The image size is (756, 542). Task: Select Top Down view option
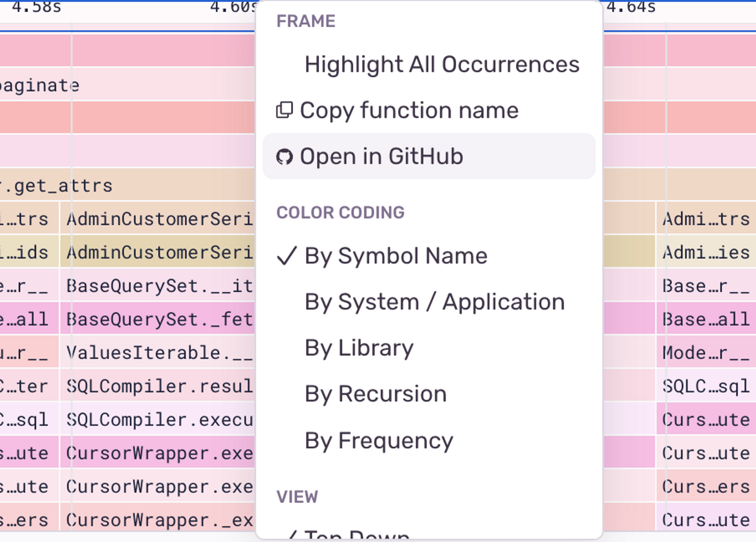pyautogui.click(x=356, y=534)
